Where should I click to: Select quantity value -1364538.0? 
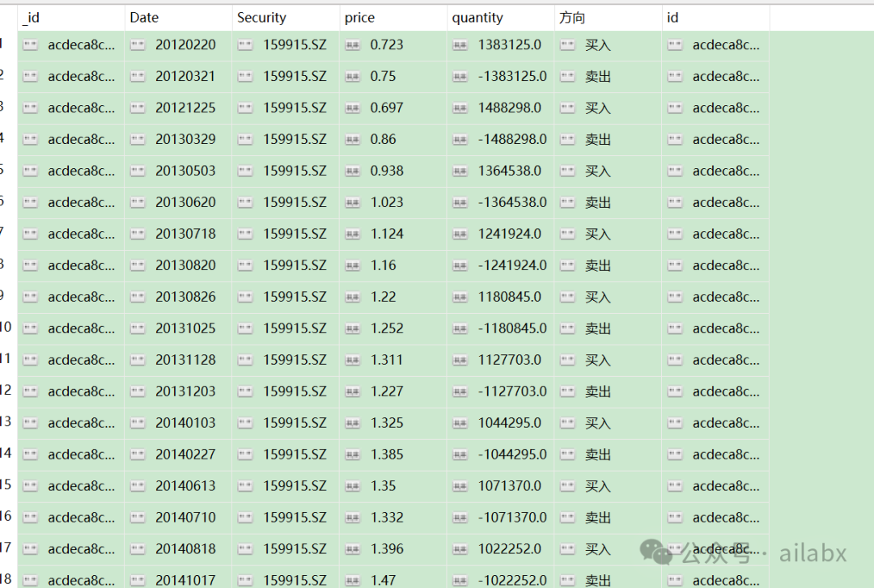[x=512, y=202]
